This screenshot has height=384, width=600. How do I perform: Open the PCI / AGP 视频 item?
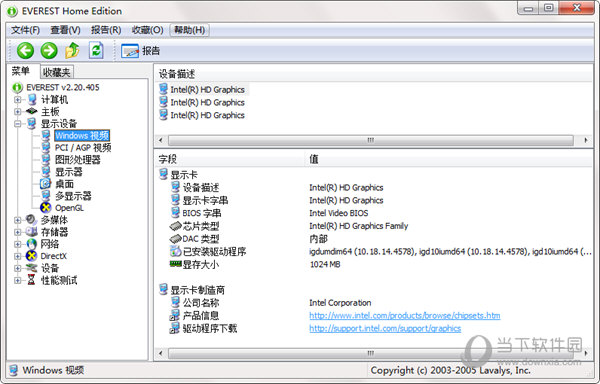(x=83, y=148)
